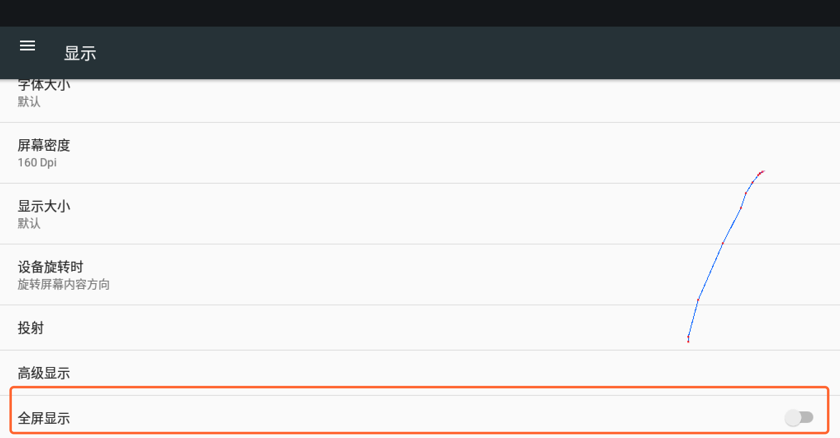Open the 屏幕密度 setting
The height and width of the screenshot is (438, 840).
click(x=44, y=145)
